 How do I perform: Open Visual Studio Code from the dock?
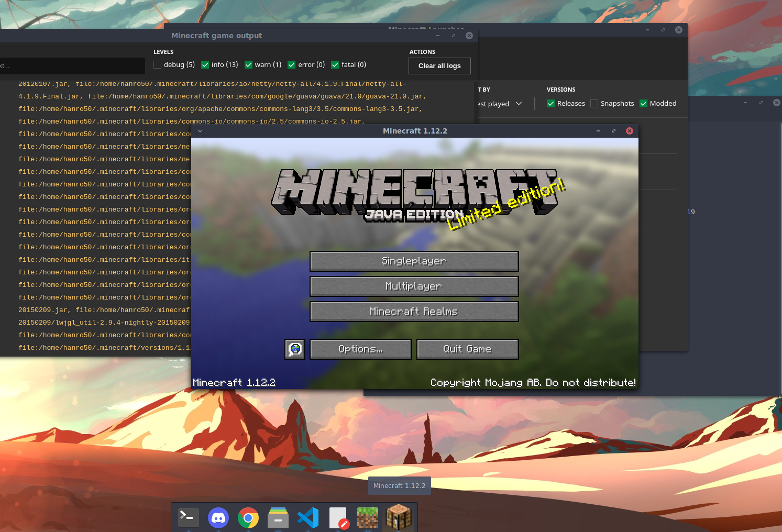[x=308, y=517]
